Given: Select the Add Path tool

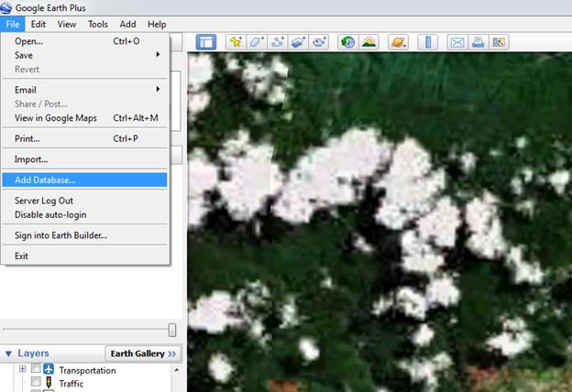Looking at the screenshot, I should point(278,42).
